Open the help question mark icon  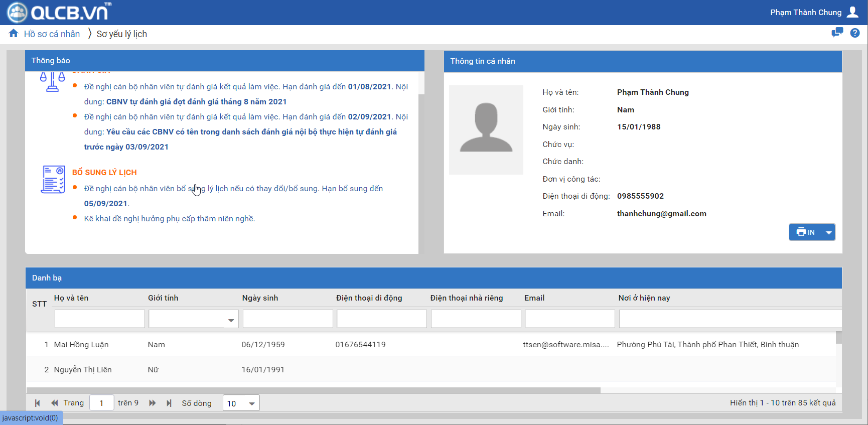(855, 33)
